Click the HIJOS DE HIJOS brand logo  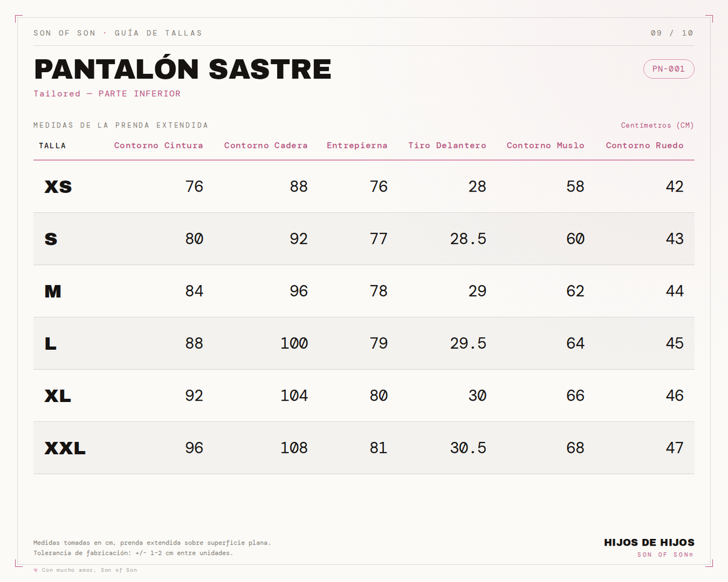[649, 543]
